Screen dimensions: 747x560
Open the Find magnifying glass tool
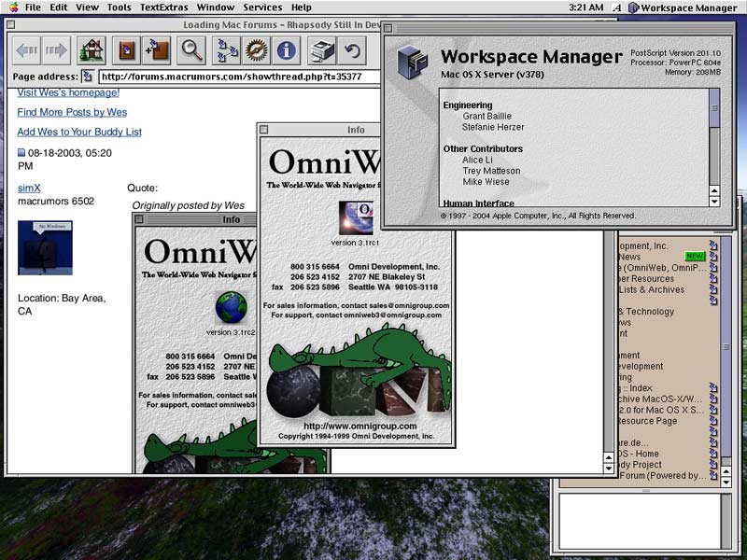[191, 50]
